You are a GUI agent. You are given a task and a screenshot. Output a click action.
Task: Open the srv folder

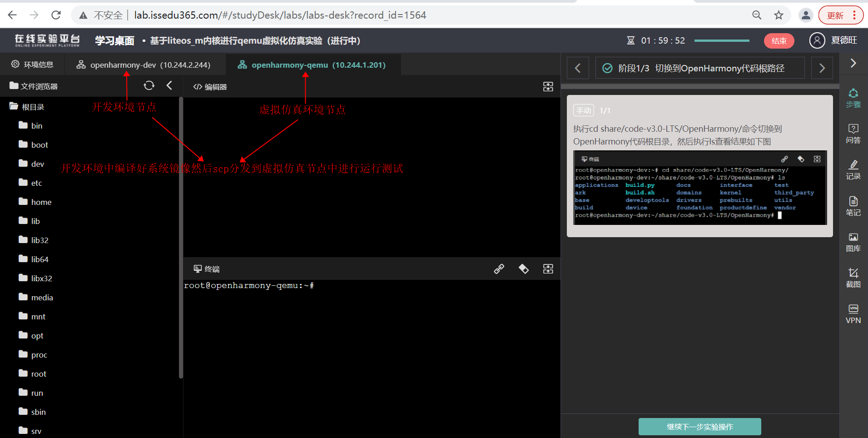pos(30,431)
